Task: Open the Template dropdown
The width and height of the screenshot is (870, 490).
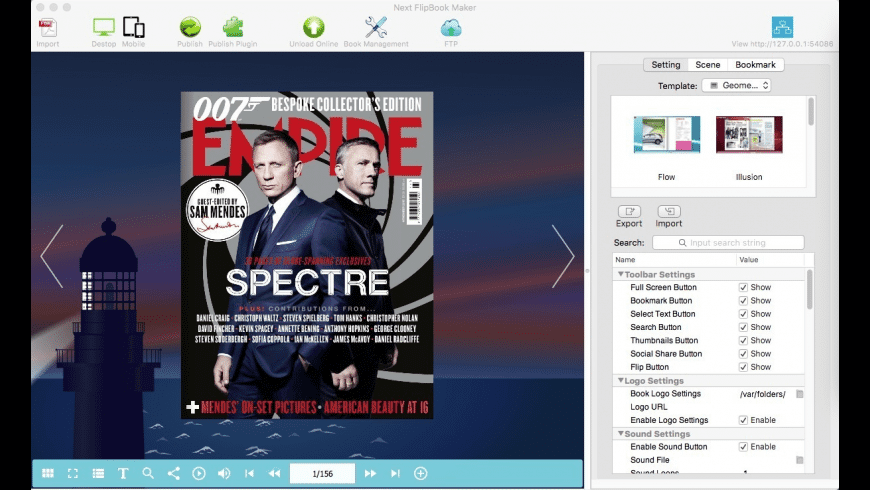Action: [736, 85]
